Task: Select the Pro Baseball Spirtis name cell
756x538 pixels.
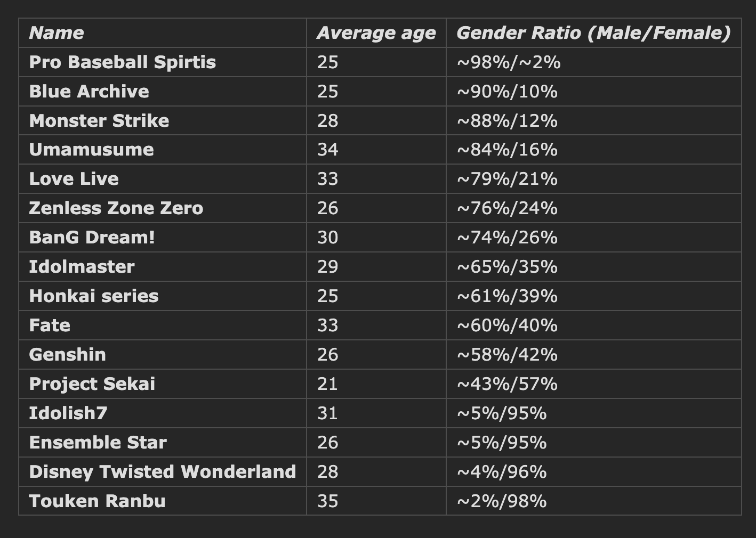Action: (123, 62)
